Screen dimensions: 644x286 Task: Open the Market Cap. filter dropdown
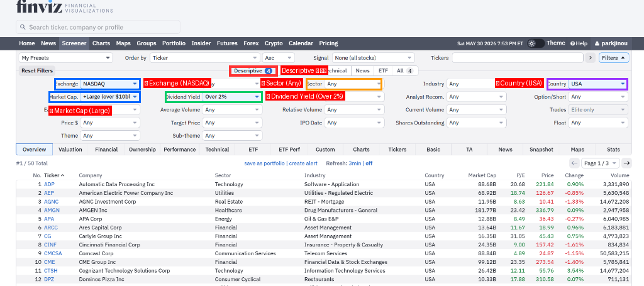[x=110, y=97]
